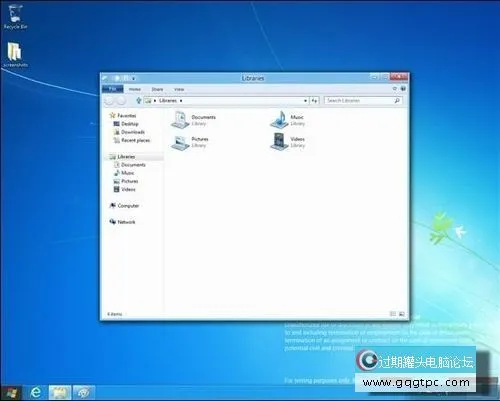Switch to large icons view in the status bar

pos(402,314)
